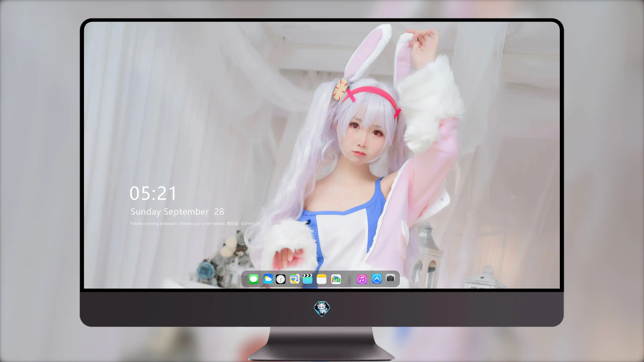
Task: Open the photo collage app icon
Action: (336, 279)
